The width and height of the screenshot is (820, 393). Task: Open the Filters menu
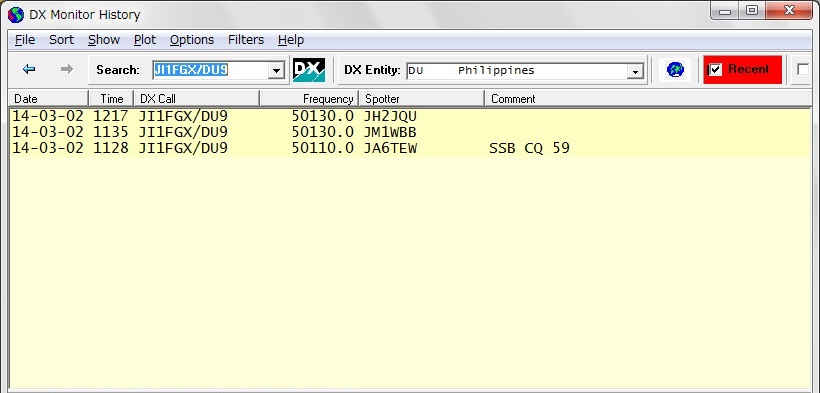coord(246,40)
